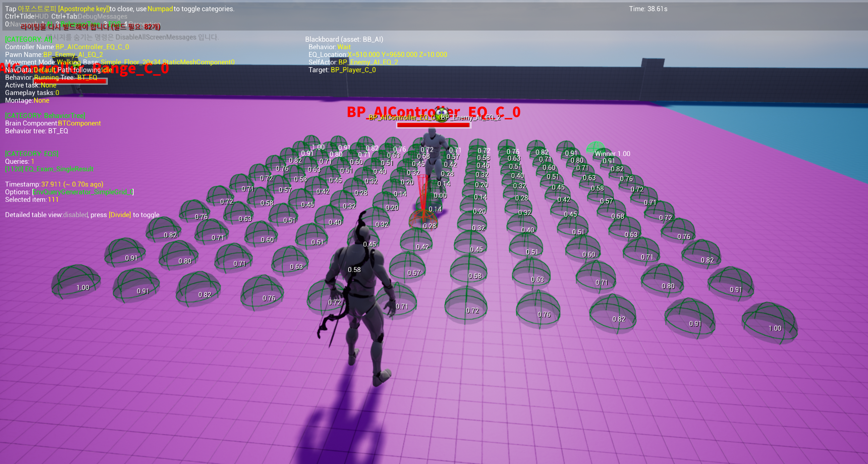Toggle the 3:EQS category label
This screenshot has height=464, width=868.
112,24
